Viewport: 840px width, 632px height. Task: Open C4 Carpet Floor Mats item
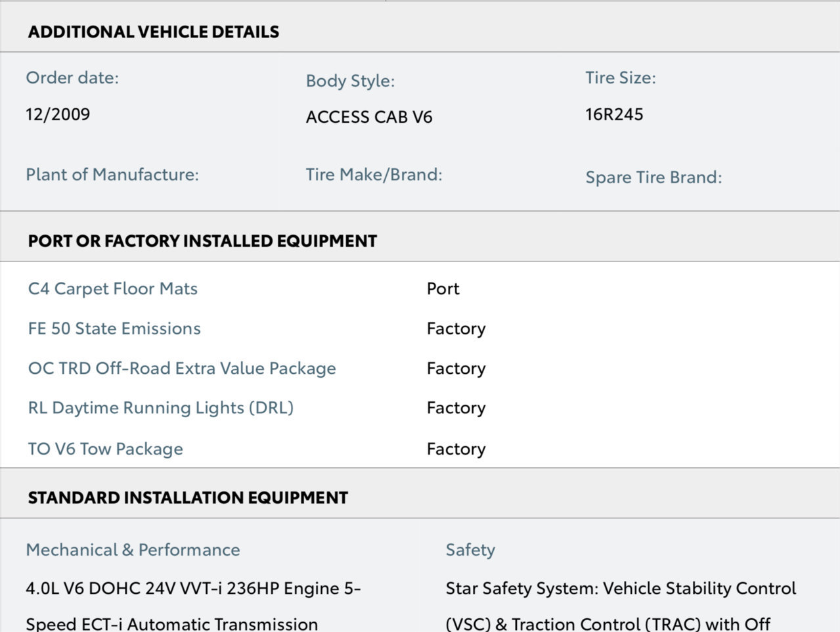(x=113, y=288)
